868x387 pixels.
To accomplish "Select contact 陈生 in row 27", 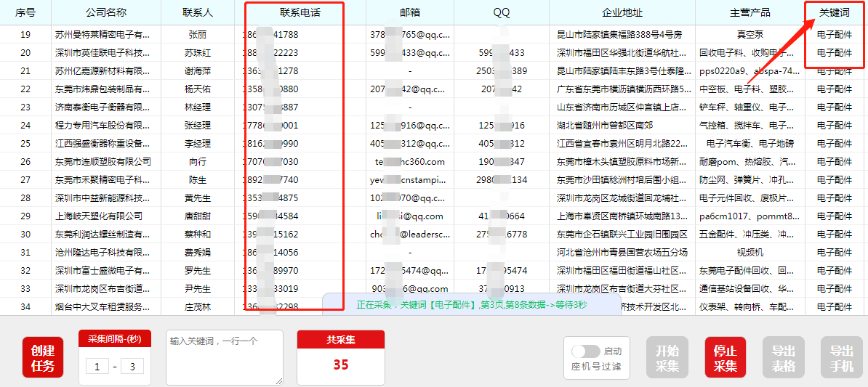I will [198, 179].
